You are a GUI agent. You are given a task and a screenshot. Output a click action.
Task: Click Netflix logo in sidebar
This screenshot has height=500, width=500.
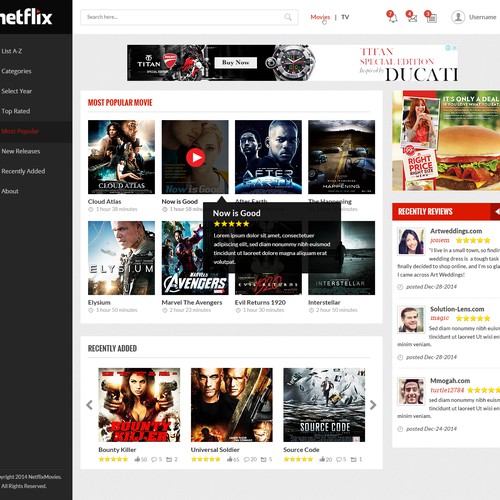point(26,17)
